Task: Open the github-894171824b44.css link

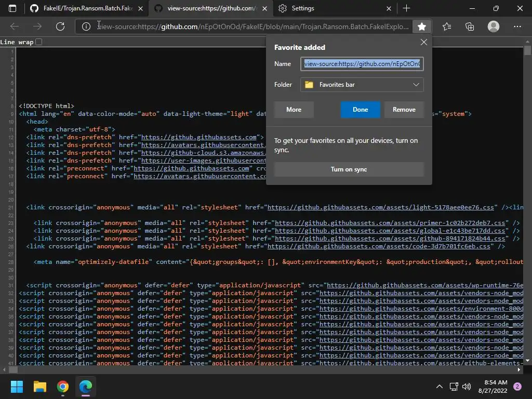Action: [390, 238]
